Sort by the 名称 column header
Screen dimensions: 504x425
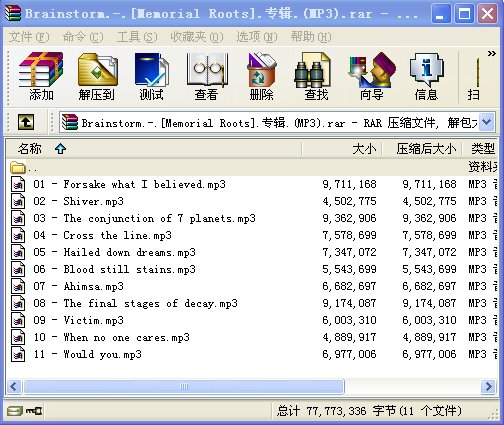point(153,149)
